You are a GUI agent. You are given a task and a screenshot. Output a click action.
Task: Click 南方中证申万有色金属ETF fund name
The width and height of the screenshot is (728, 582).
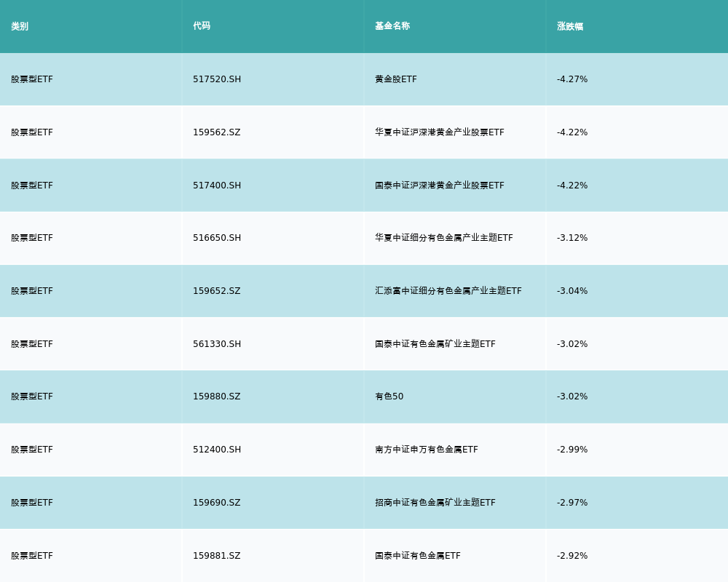[x=426, y=450]
